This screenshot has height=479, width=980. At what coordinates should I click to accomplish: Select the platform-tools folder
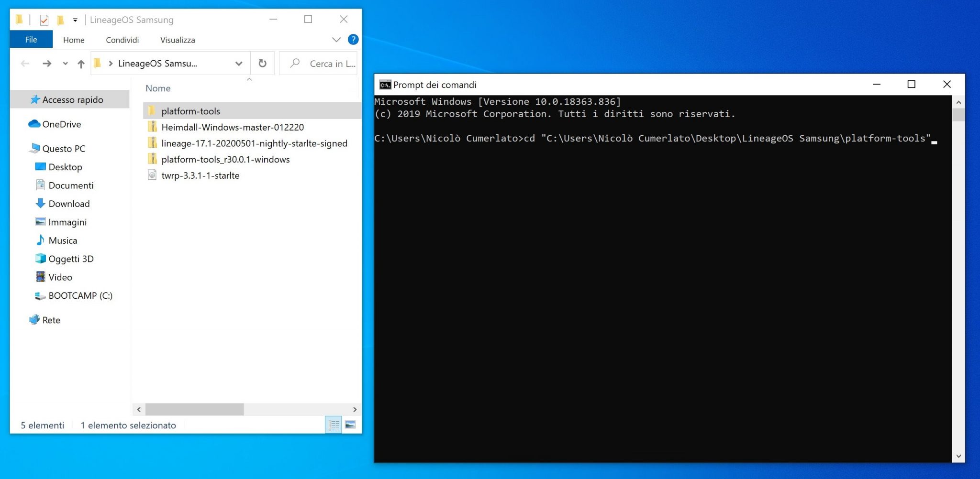252,111
